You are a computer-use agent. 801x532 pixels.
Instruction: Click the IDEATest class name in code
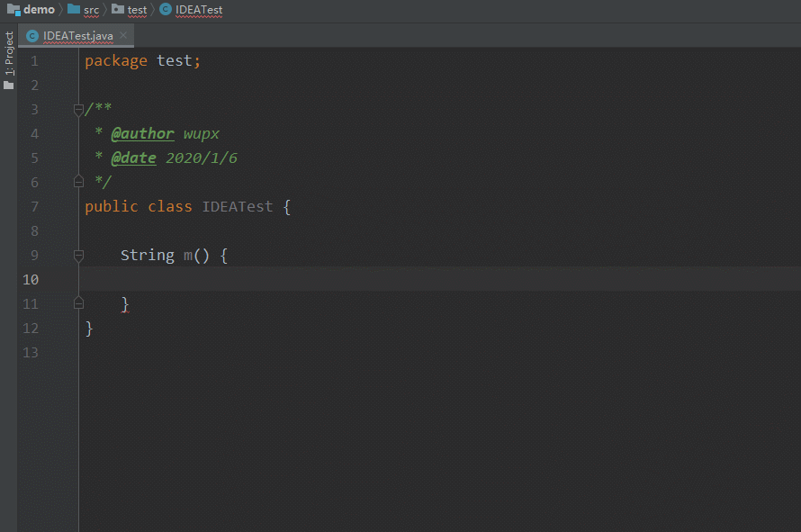coord(238,206)
